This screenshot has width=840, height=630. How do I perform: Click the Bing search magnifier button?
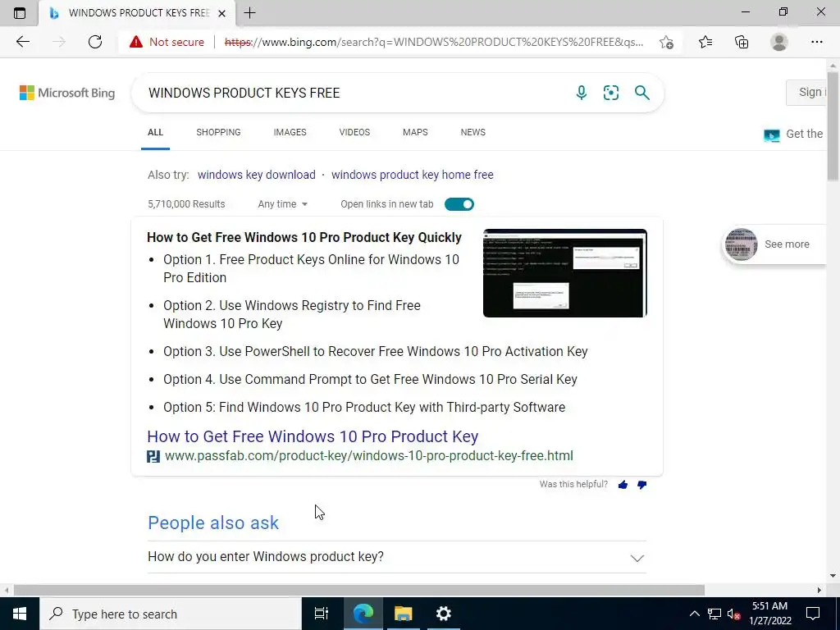[641, 93]
